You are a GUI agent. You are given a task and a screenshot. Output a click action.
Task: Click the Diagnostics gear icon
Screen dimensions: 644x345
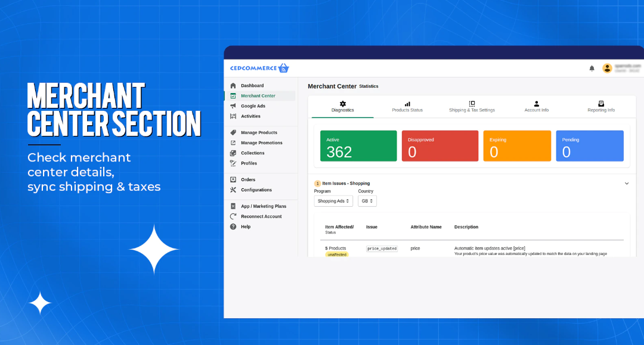(343, 104)
